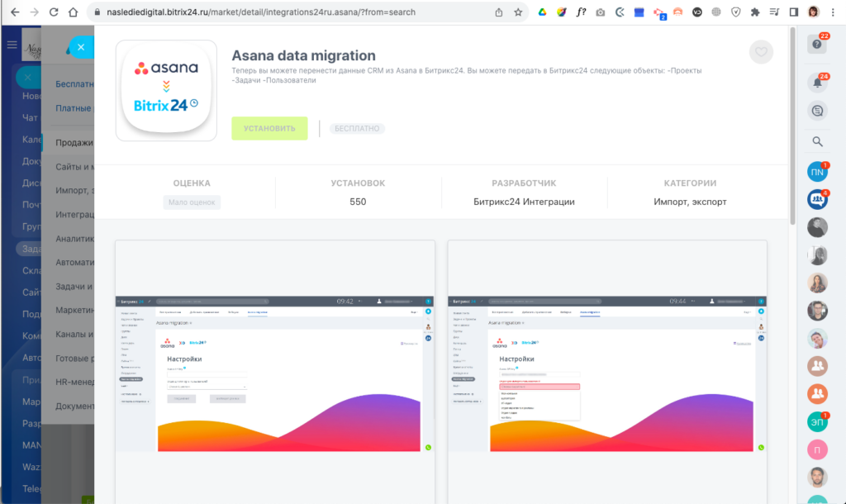Close the app detail slider panel
Screen dimensions: 846x504
click(81, 48)
